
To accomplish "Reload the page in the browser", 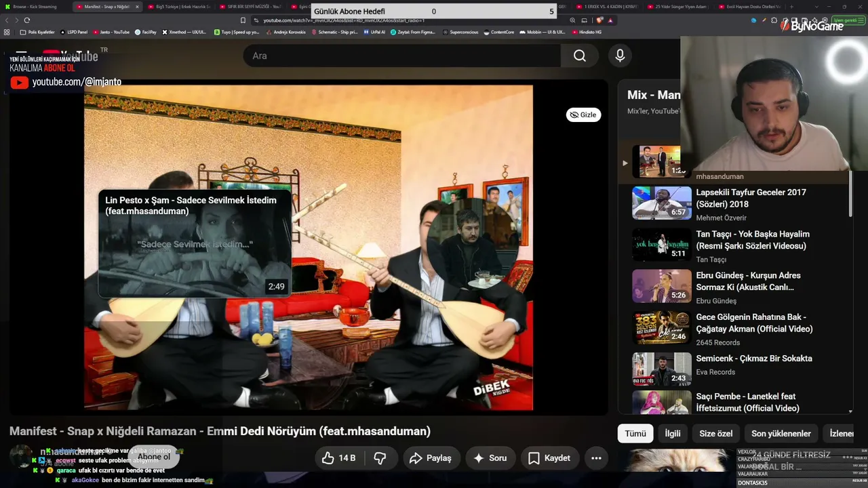I will click(x=27, y=20).
